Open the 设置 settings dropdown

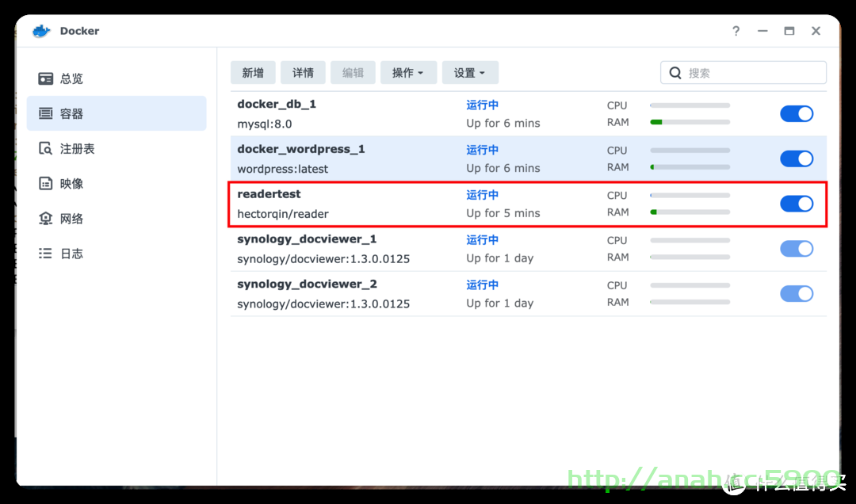pyautogui.click(x=470, y=73)
